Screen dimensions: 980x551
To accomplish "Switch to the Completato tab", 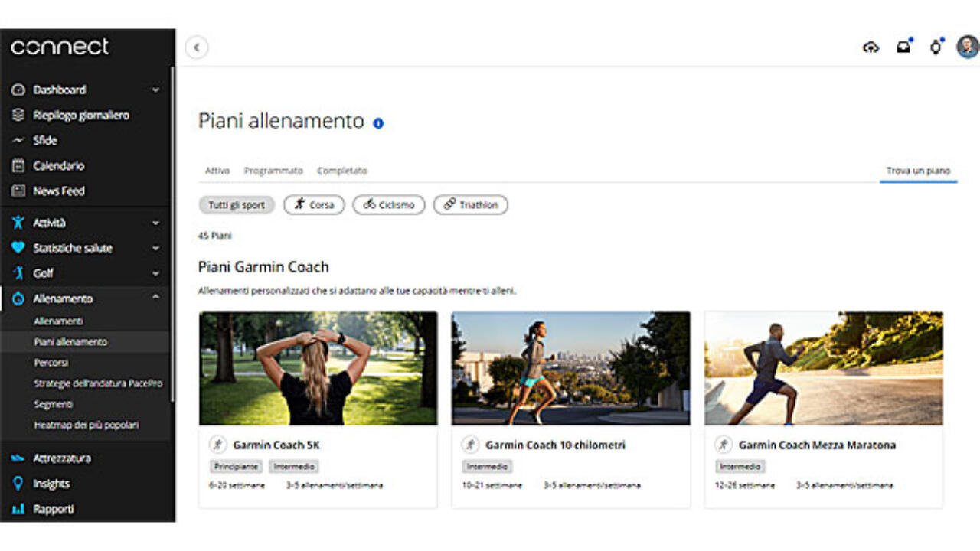I will (342, 171).
